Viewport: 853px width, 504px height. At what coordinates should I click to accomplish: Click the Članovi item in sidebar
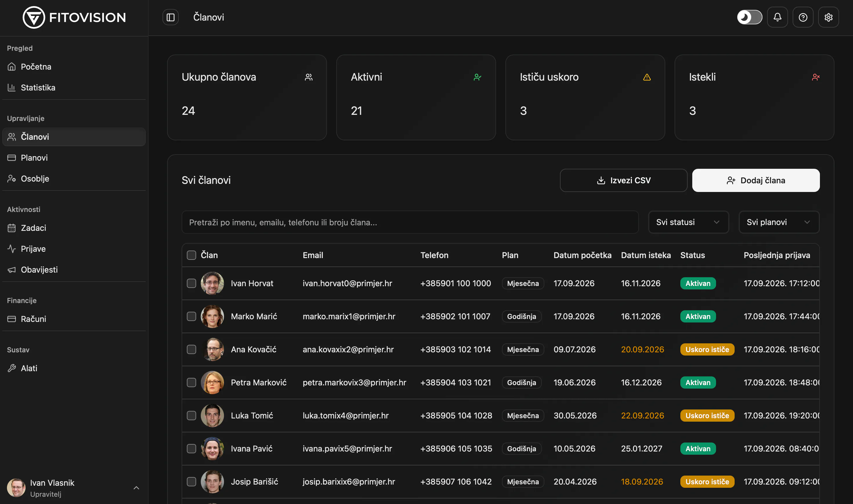point(74,137)
